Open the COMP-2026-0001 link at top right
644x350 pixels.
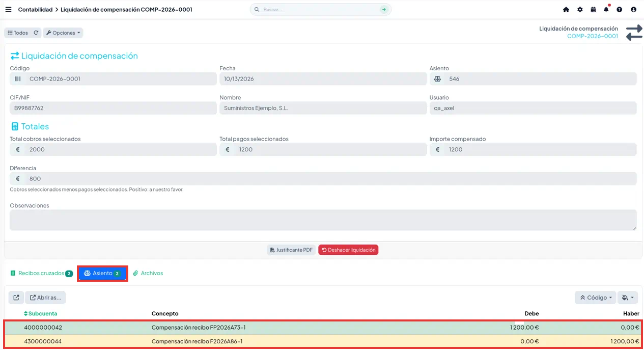tap(593, 36)
